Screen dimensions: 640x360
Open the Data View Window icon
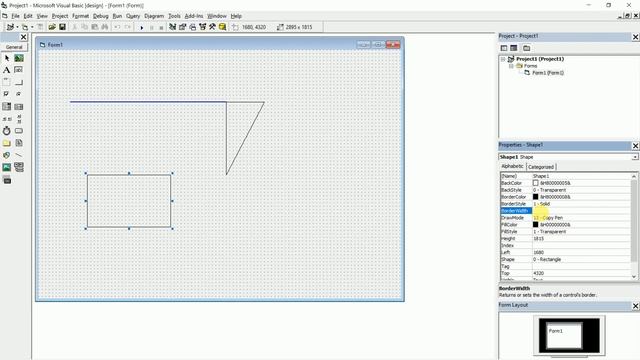click(222, 27)
